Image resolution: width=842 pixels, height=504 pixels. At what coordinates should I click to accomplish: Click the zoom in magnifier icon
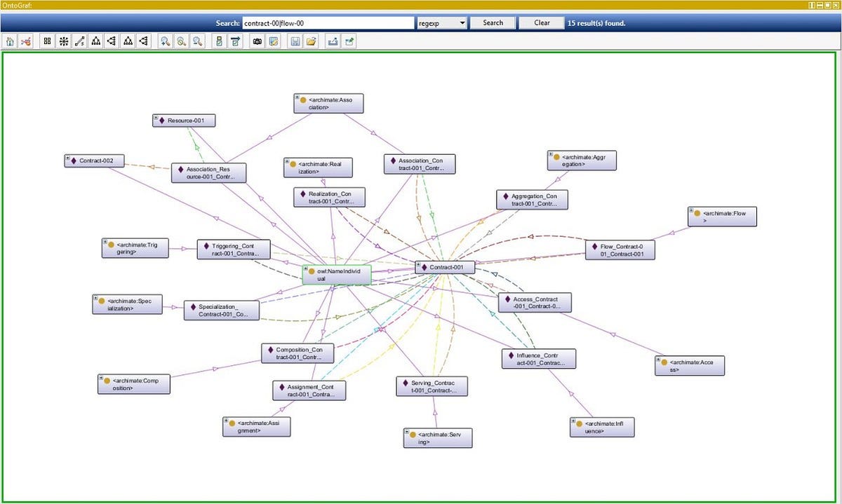(x=163, y=41)
